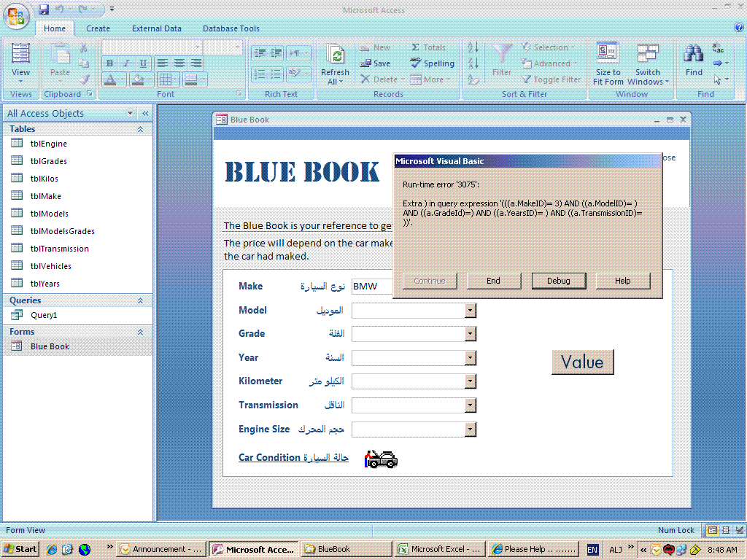Open the Model combo box dropdown

point(471,311)
